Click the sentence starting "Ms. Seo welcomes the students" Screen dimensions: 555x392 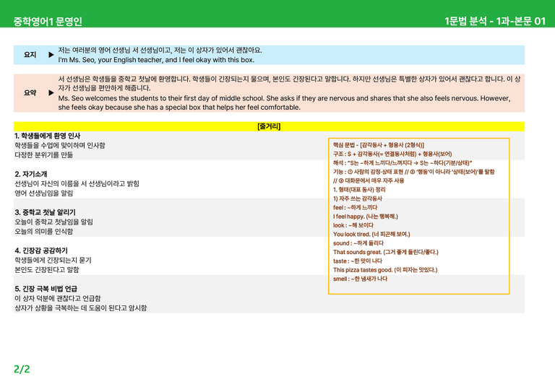(x=284, y=103)
